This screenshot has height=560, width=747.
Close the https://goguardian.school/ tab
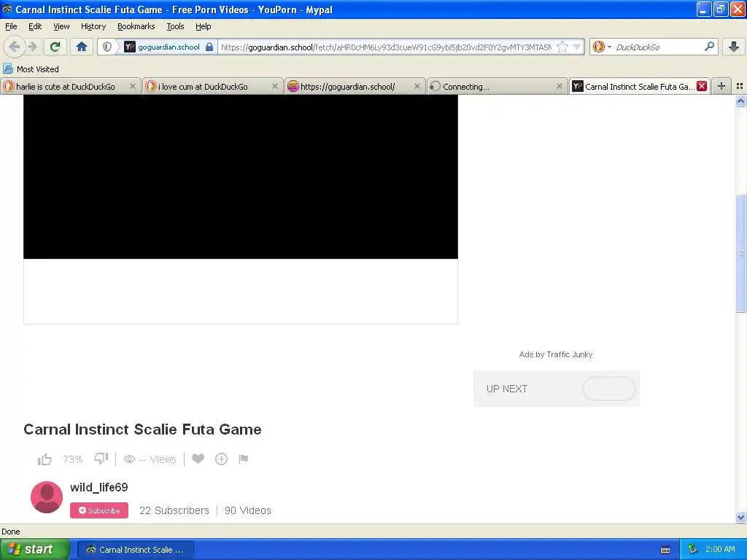[417, 86]
